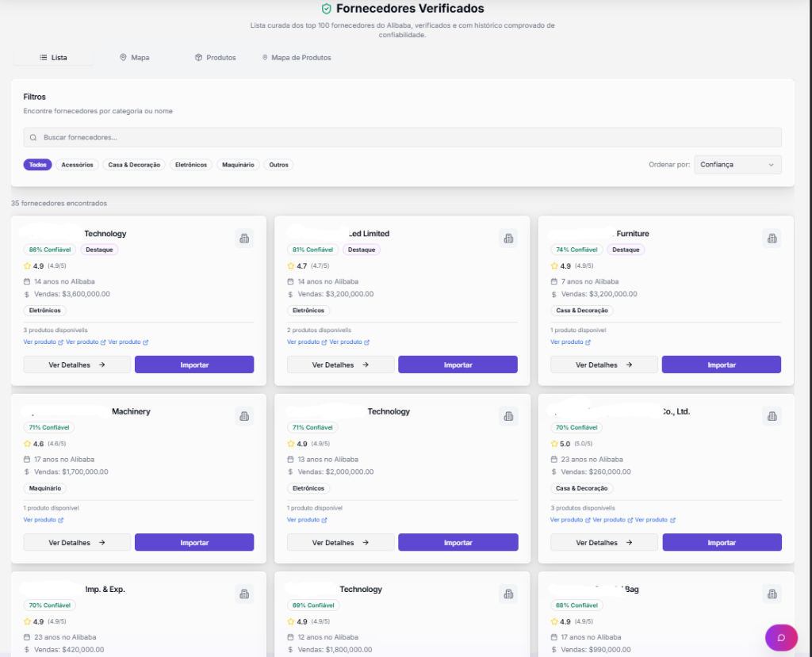Switch to the Mapa de Produtos tab

tap(297, 58)
